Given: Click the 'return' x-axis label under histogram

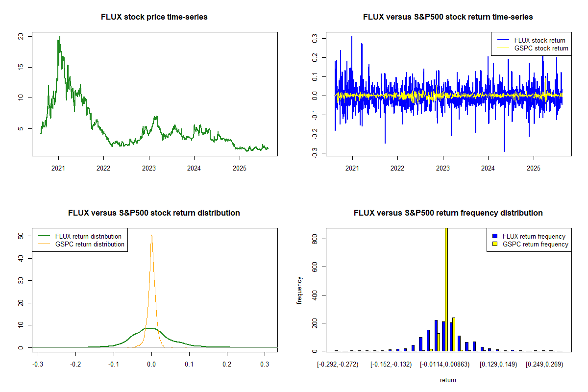Looking at the screenshot, I should [x=448, y=380].
